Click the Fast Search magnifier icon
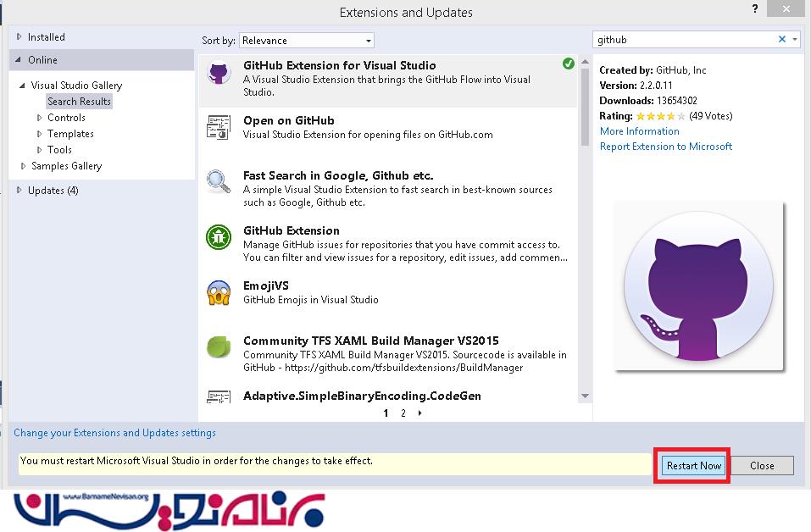Image resolution: width=811 pixels, height=532 pixels. click(x=219, y=182)
